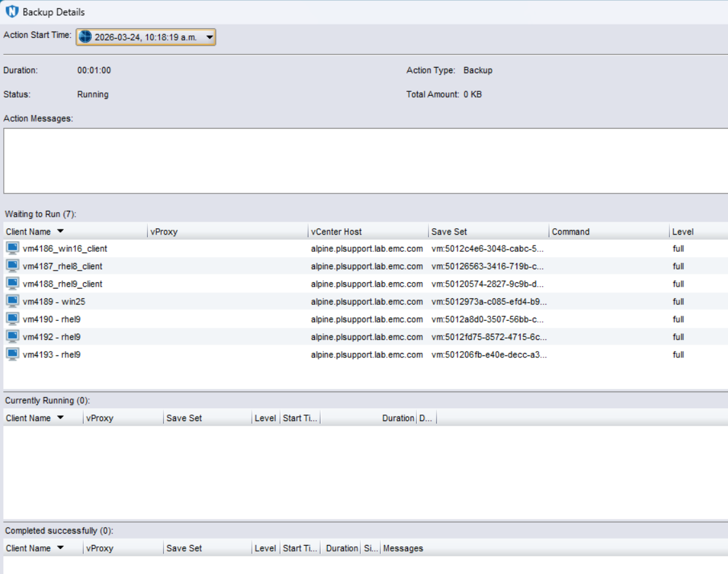The height and width of the screenshot is (574, 728).
Task: Click VM icon for vm4187_rhel8_client
Action: pos(13,266)
